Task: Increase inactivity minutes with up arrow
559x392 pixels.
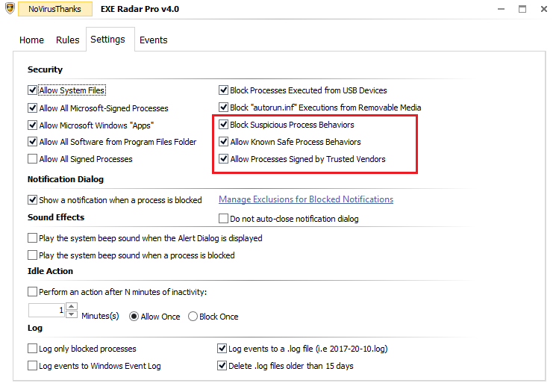Action: click(72, 306)
